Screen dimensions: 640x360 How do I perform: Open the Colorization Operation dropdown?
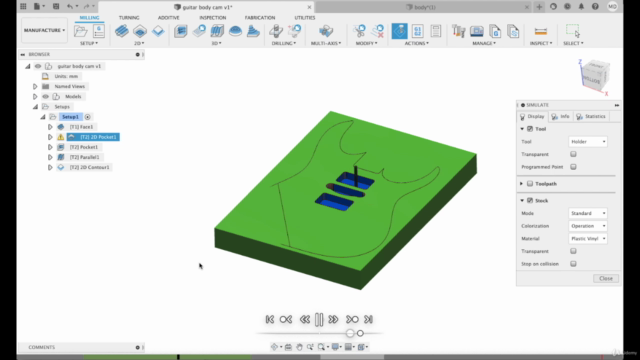point(588,226)
